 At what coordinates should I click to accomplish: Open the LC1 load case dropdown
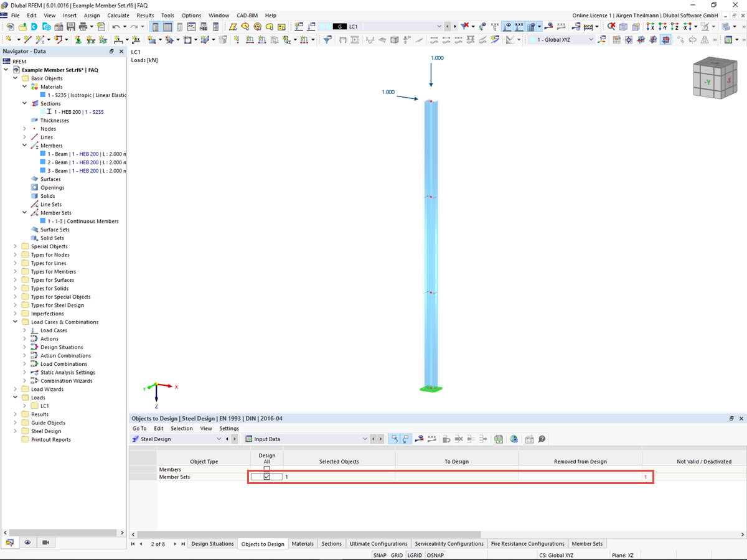(x=440, y=27)
